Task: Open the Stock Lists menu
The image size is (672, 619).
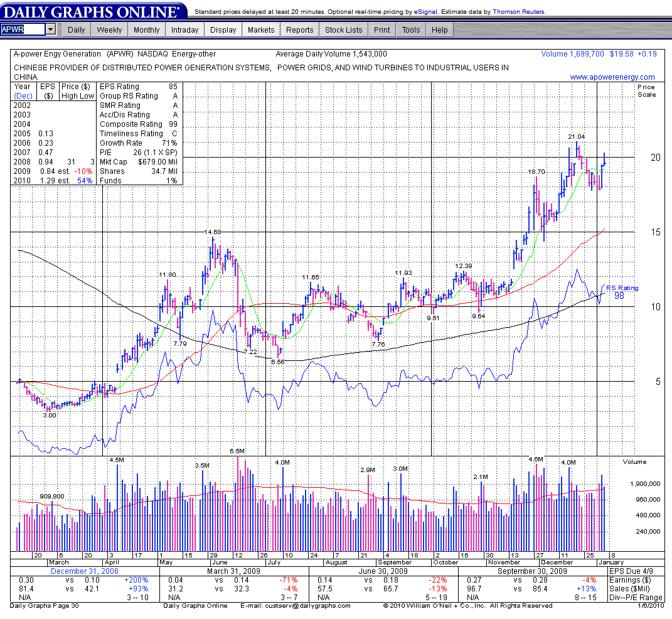Action: [343, 30]
